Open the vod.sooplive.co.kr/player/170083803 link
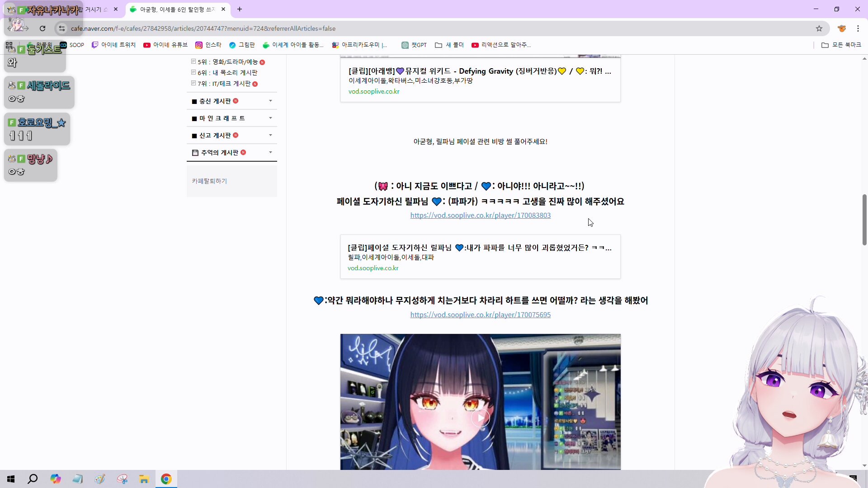Image resolution: width=868 pixels, height=488 pixels. (x=480, y=216)
